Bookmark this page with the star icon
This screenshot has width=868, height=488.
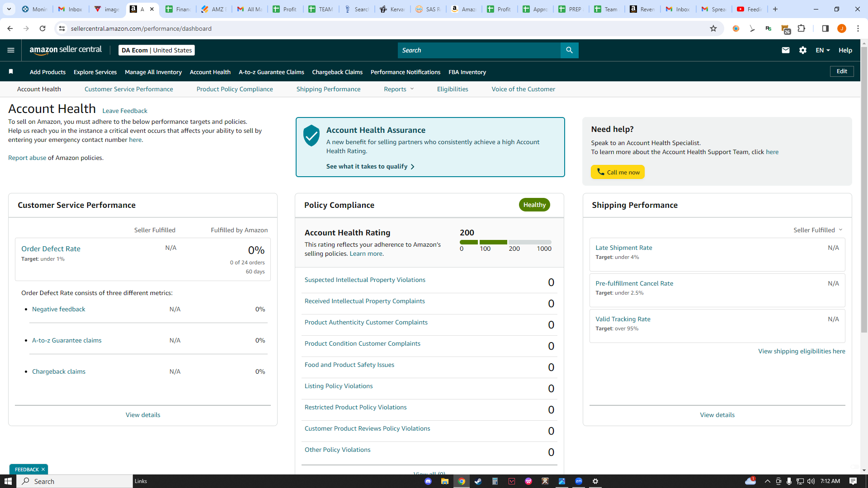click(x=713, y=28)
